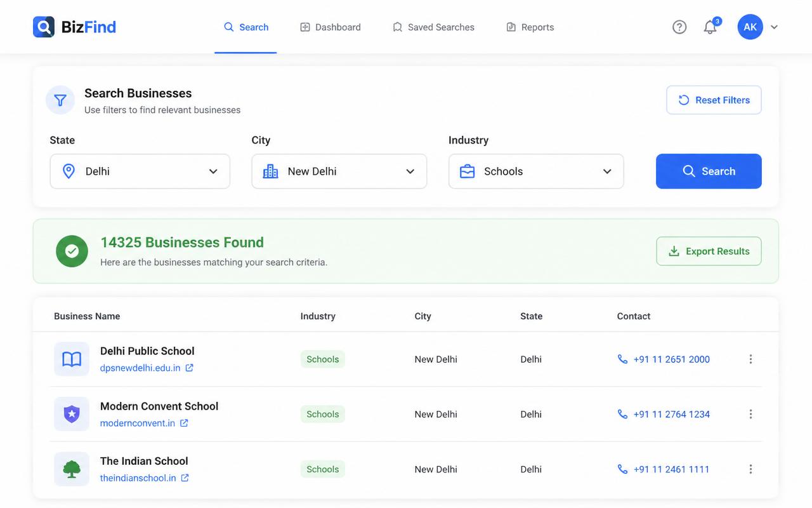This screenshot has height=508, width=812.
Task: Click the AK user avatar
Action: [x=750, y=27]
